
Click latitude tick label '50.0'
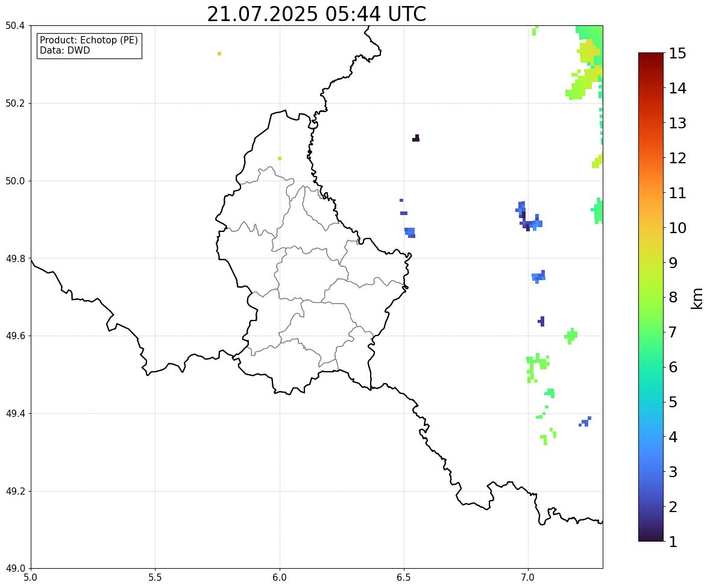point(14,181)
